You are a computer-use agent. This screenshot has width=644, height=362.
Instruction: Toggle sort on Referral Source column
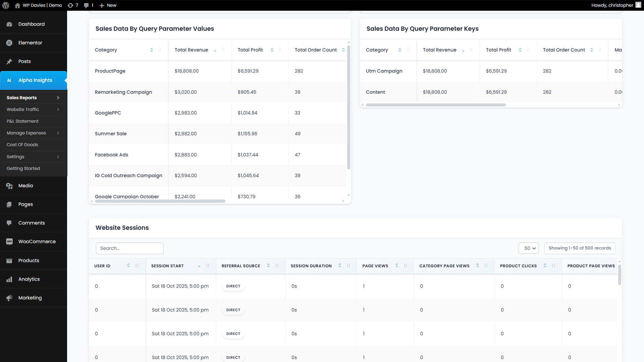point(268,266)
